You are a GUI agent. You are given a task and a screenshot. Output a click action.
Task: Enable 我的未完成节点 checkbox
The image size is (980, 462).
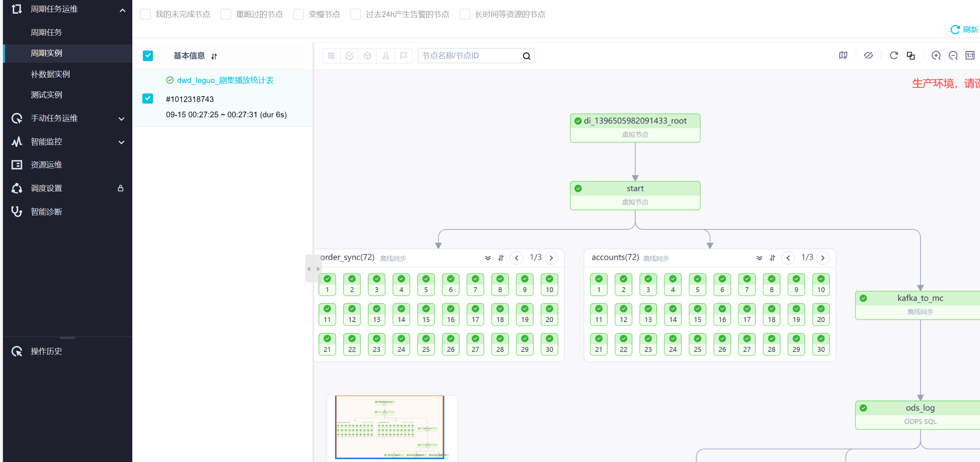click(x=145, y=15)
